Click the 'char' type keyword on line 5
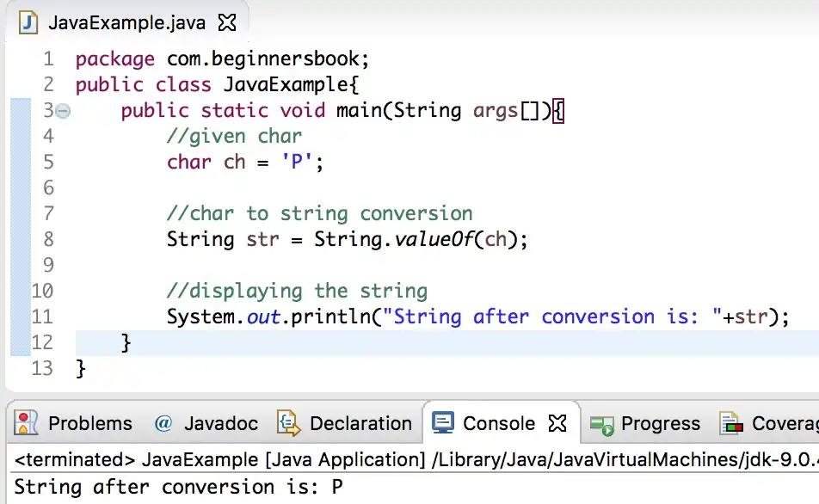 coord(189,162)
